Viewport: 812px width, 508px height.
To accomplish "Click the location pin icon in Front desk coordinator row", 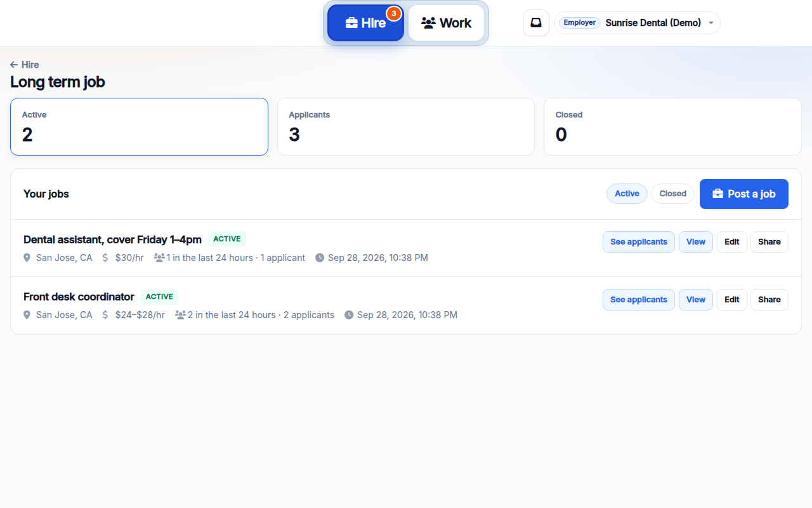I will (27, 315).
